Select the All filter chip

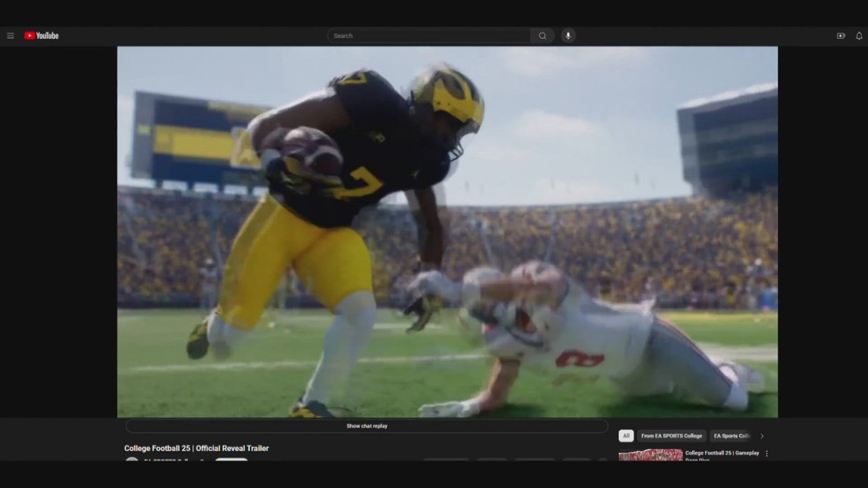click(626, 435)
